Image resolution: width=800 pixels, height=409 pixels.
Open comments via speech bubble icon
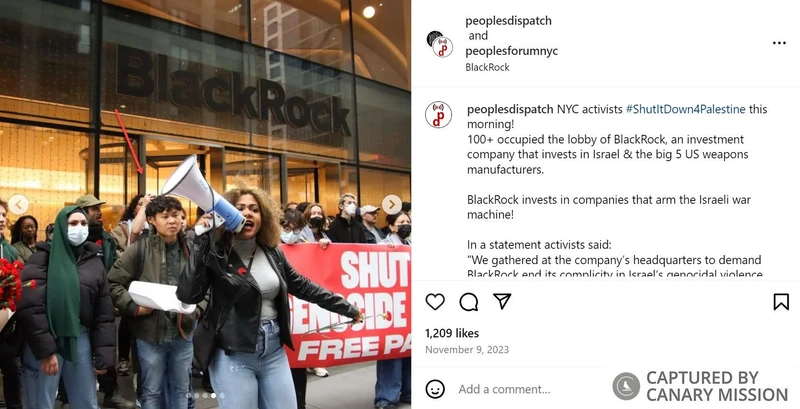click(x=468, y=302)
